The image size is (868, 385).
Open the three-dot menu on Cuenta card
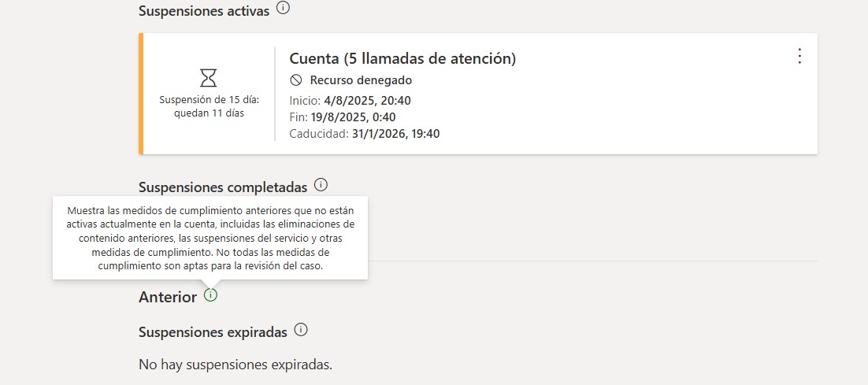799,56
